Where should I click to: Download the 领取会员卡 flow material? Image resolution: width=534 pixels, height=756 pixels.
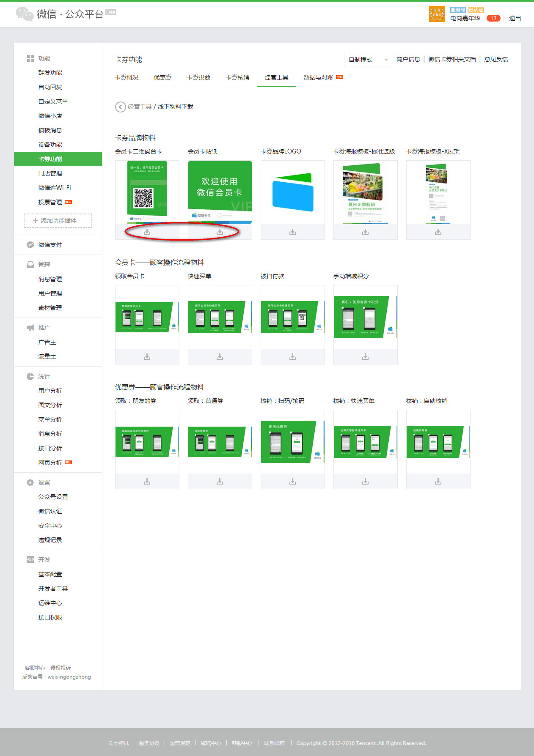[147, 357]
